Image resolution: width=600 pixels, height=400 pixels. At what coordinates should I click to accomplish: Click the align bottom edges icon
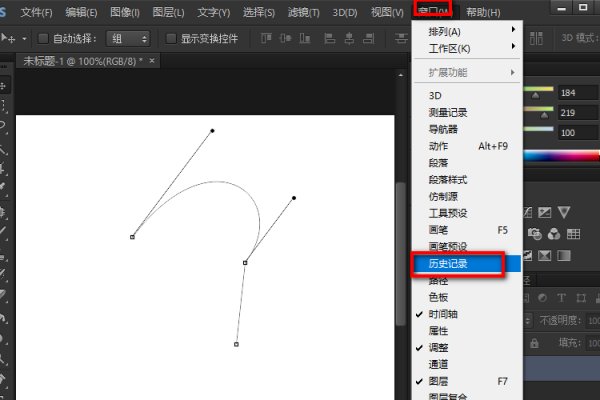coord(305,38)
